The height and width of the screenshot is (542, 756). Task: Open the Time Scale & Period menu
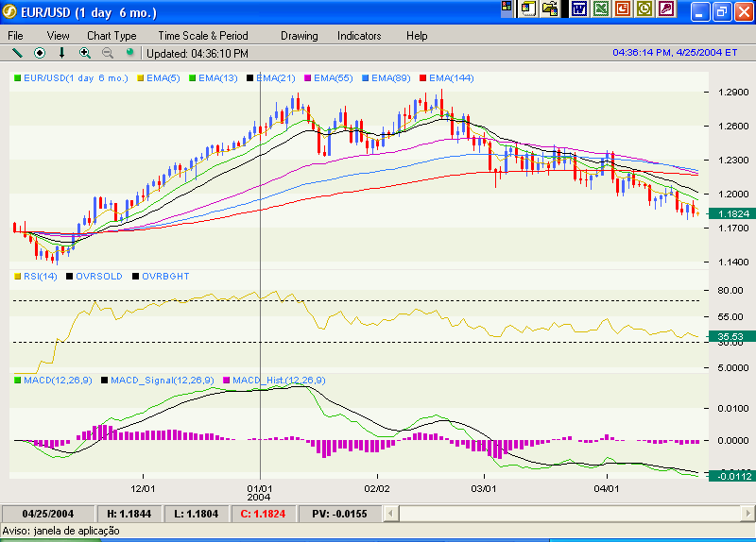(x=203, y=36)
